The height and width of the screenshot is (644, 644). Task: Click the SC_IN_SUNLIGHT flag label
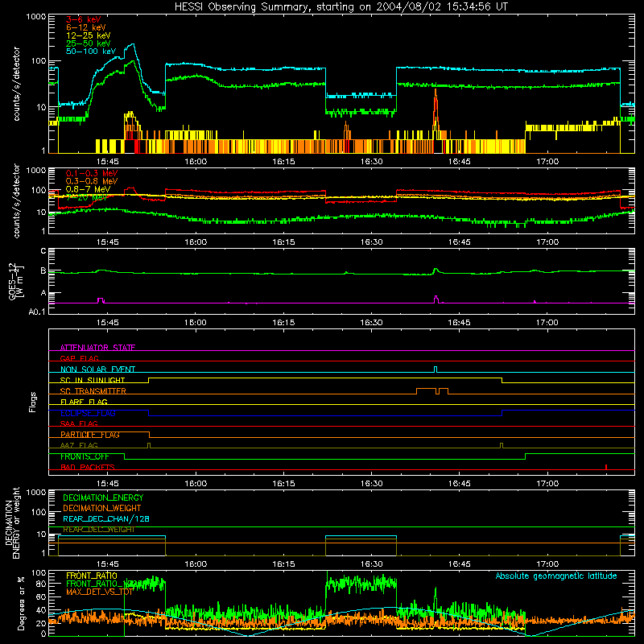pyautogui.click(x=92, y=380)
